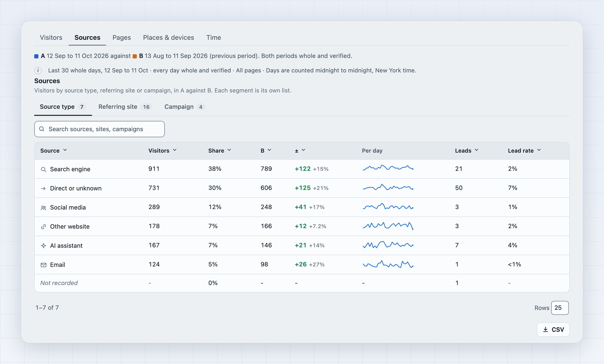Click the AI assistant row label

click(66, 246)
